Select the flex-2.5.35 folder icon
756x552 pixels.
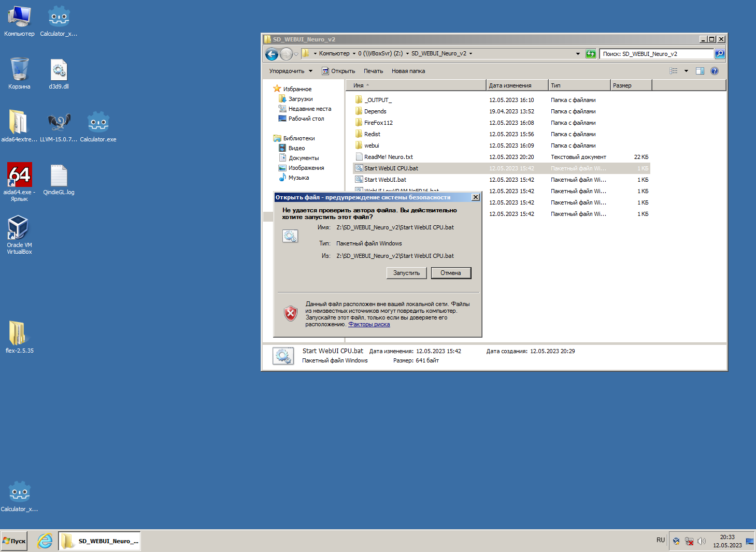pyautogui.click(x=19, y=337)
